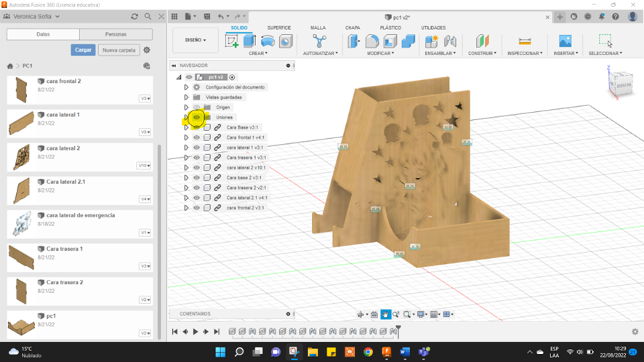Click the Seleccionar selection icon
The image size is (644, 362).
[x=605, y=41]
